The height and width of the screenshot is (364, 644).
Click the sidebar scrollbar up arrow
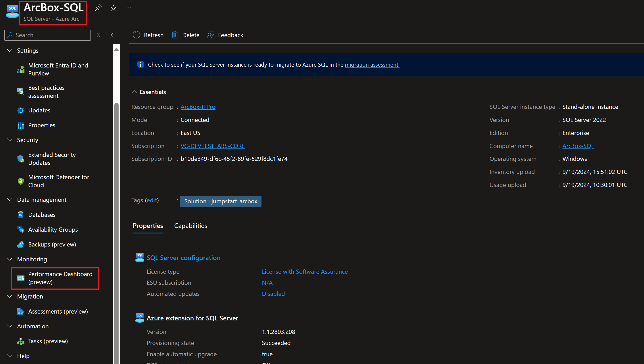click(x=117, y=50)
